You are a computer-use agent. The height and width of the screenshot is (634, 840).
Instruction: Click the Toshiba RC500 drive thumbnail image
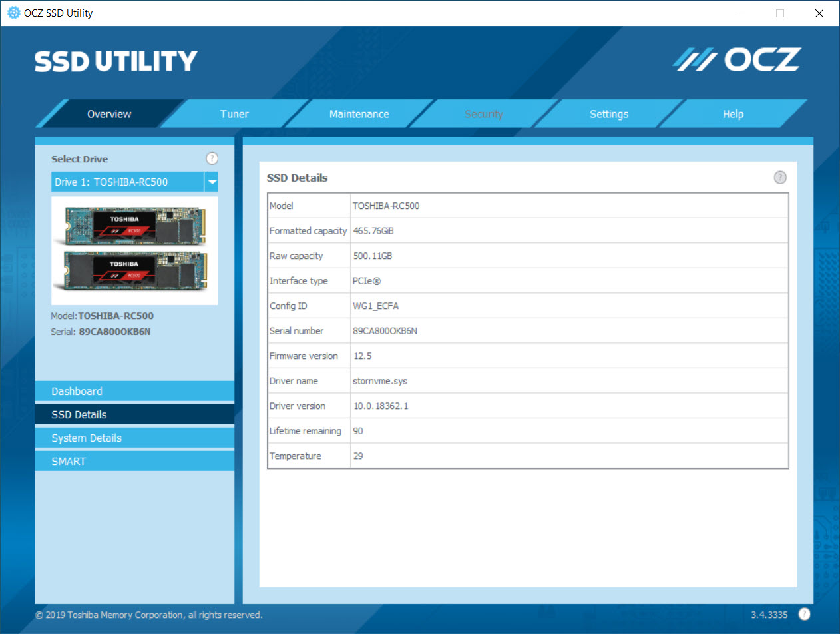point(134,250)
